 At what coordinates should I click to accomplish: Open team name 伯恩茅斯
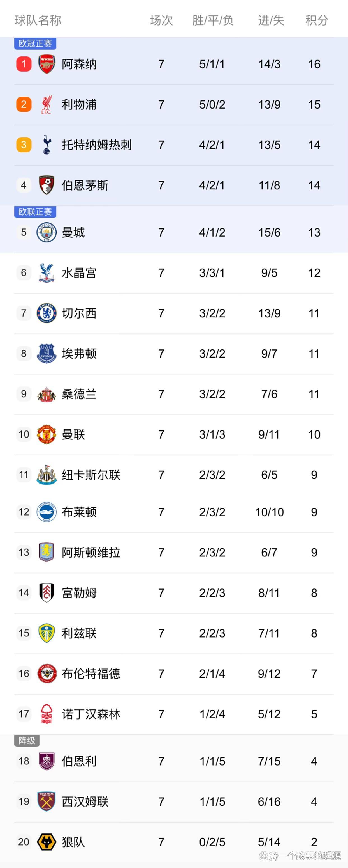click(x=85, y=185)
